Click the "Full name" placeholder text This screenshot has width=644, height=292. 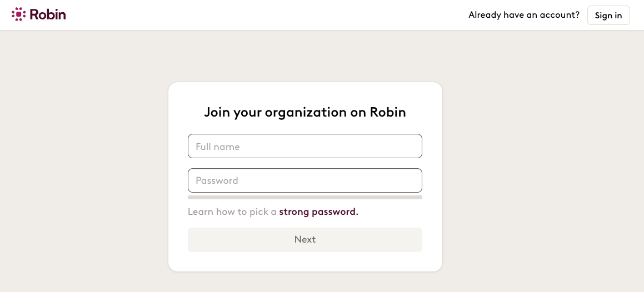click(x=218, y=147)
